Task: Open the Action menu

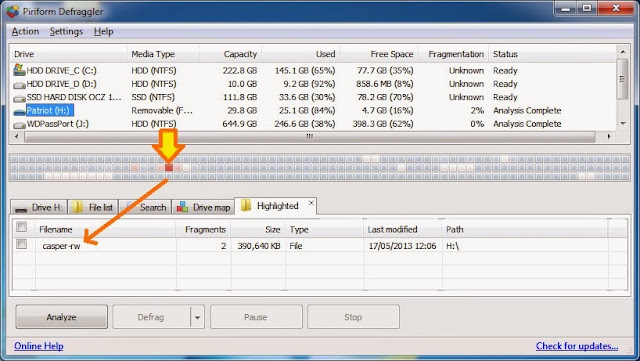Action: (25, 31)
